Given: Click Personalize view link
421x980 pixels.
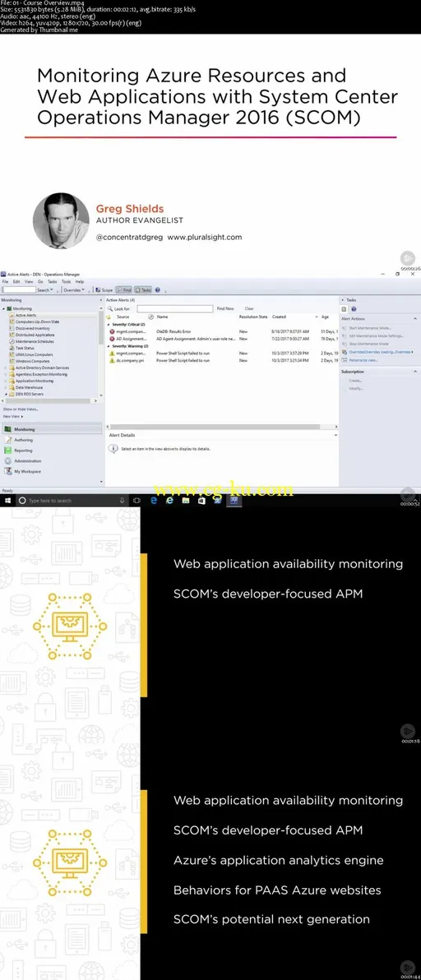Looking at the screenshot, I should [x=363, y=360].
